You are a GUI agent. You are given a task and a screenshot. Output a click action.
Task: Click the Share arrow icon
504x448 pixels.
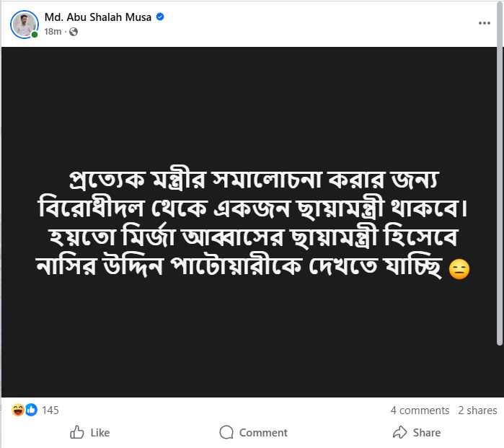pyautogui.click(x=399, y=432)
